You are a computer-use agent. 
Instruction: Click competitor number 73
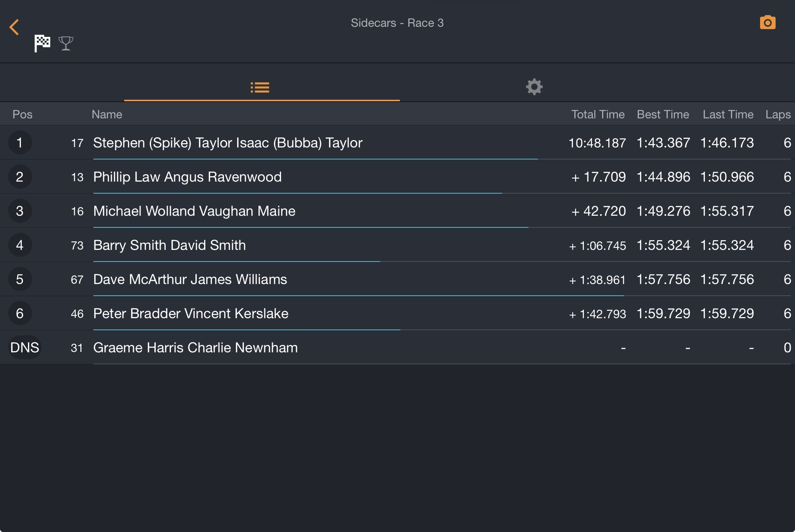77,246
